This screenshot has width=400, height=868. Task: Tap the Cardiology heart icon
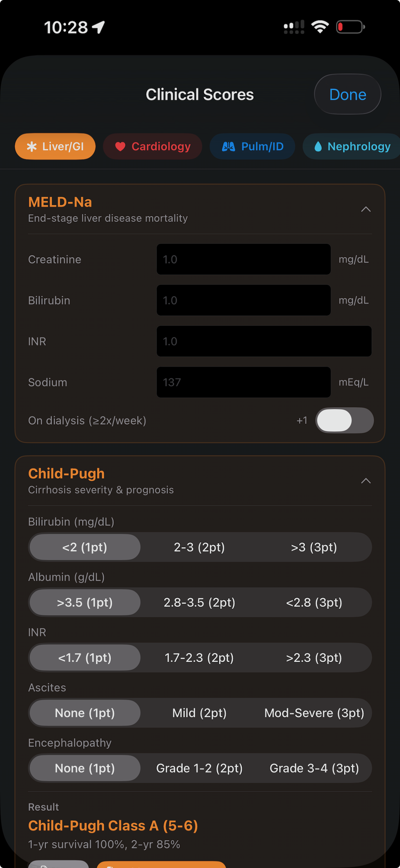[x=120, y=147]
